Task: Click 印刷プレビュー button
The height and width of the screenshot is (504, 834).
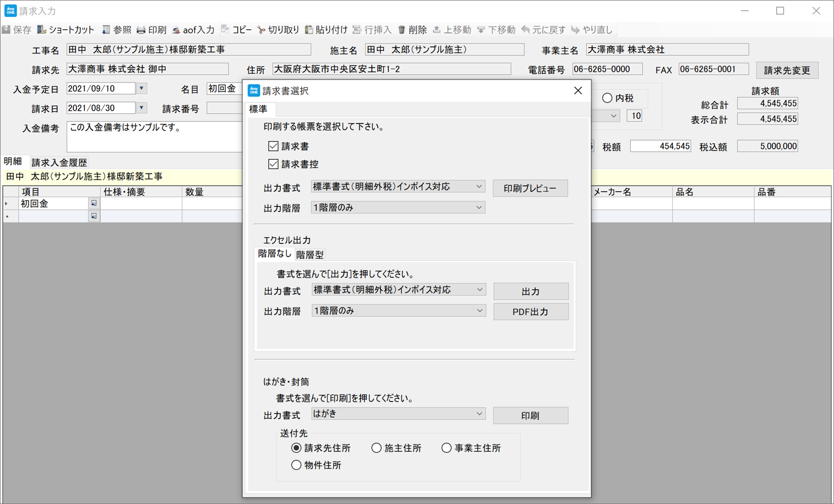Action: pos(530,188)
